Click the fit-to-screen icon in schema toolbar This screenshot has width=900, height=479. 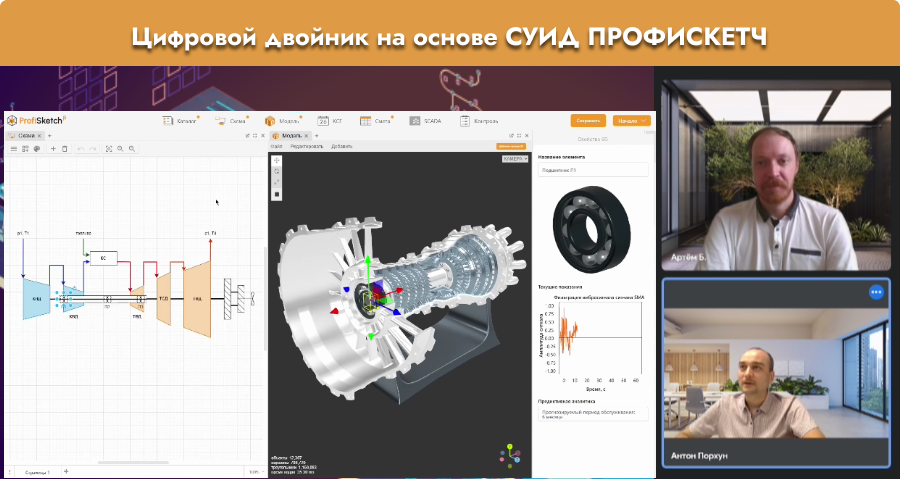click(x=108, y=149)
